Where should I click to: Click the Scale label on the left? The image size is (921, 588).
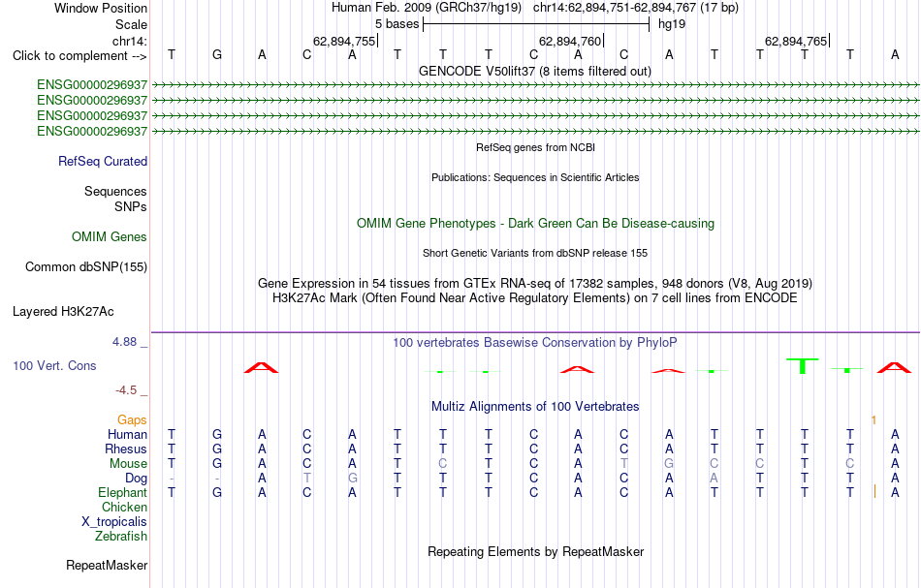pyautogui.click(x=132, y=24)
